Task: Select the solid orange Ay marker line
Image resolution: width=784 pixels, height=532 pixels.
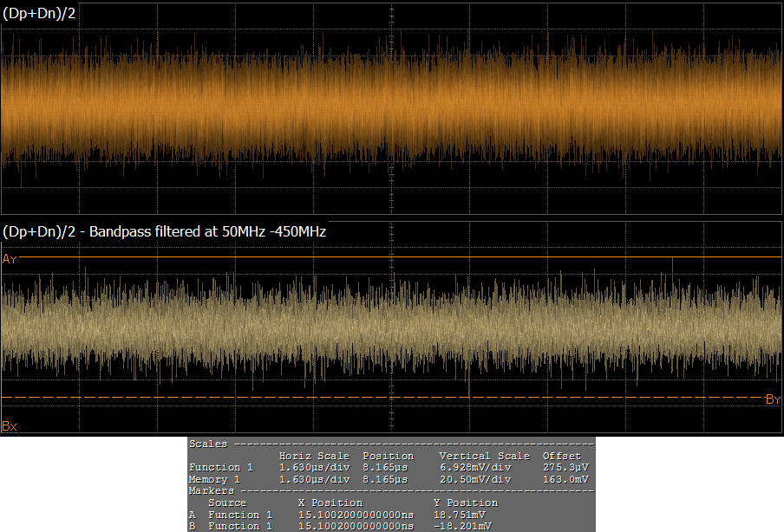Action: pyautogui.click(x=390, y=257)
